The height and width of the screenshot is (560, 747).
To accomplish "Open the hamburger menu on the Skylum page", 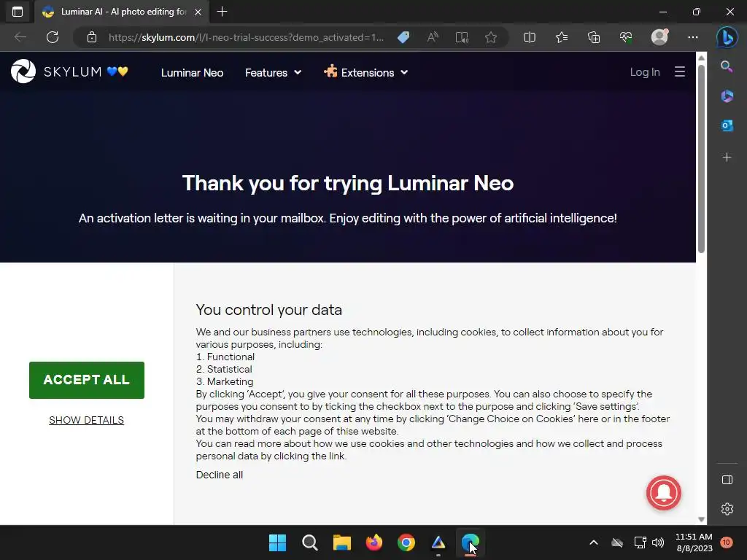I will click(x=680, y=72).
